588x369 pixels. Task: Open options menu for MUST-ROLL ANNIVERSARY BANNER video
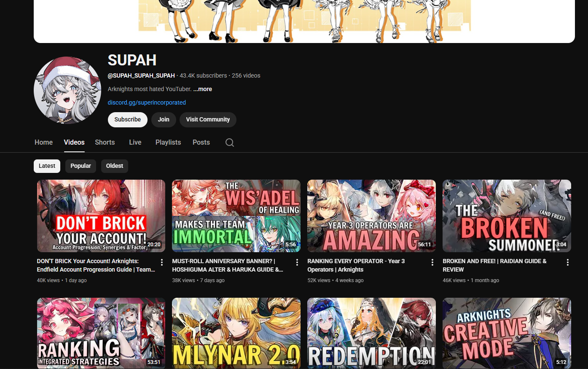(297, 262)
